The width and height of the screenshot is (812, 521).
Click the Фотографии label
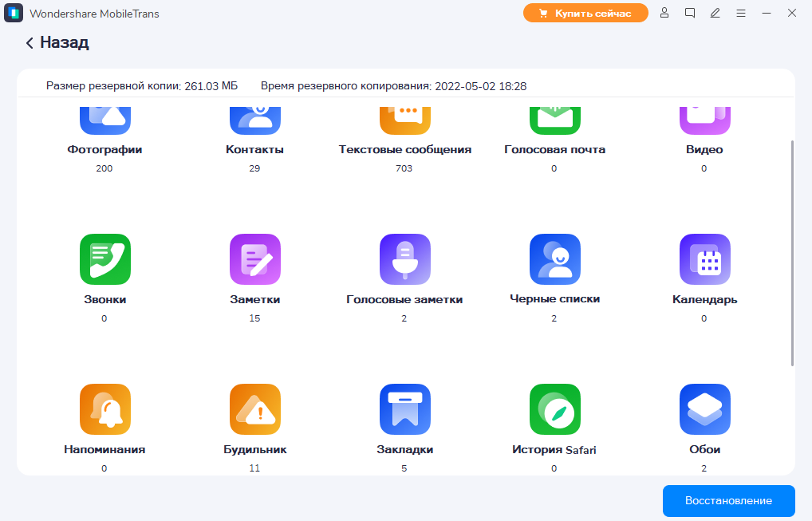(104, 150)
